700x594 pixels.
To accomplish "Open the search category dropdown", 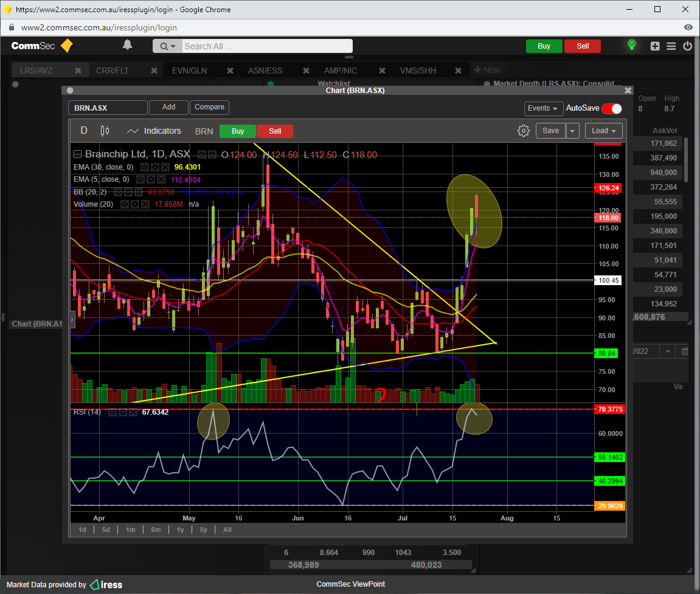I will 167,46.
